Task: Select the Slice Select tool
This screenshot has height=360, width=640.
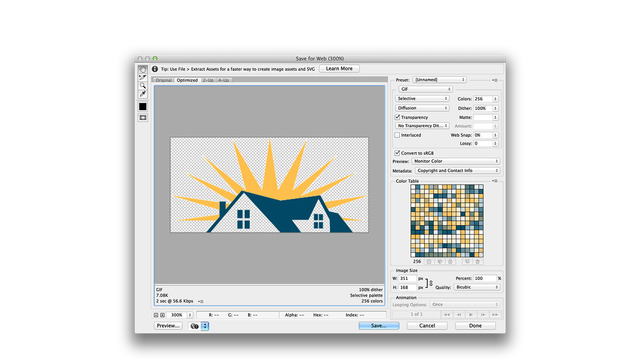Action: (142, 78)
